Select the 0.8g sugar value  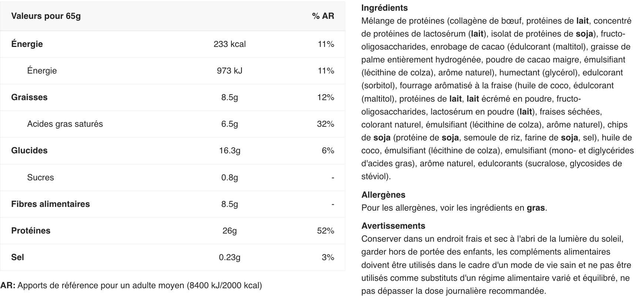pyautogui.click(x=229, y=177)
